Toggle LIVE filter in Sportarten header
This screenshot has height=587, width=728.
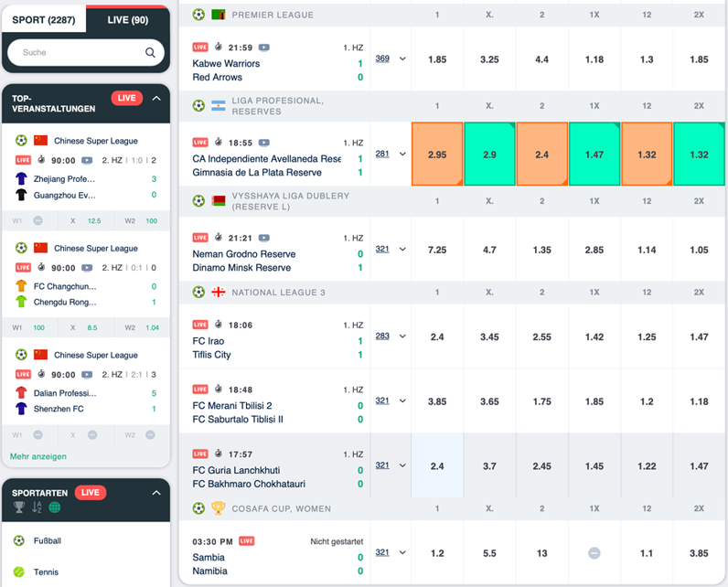(x=90, y=492)
